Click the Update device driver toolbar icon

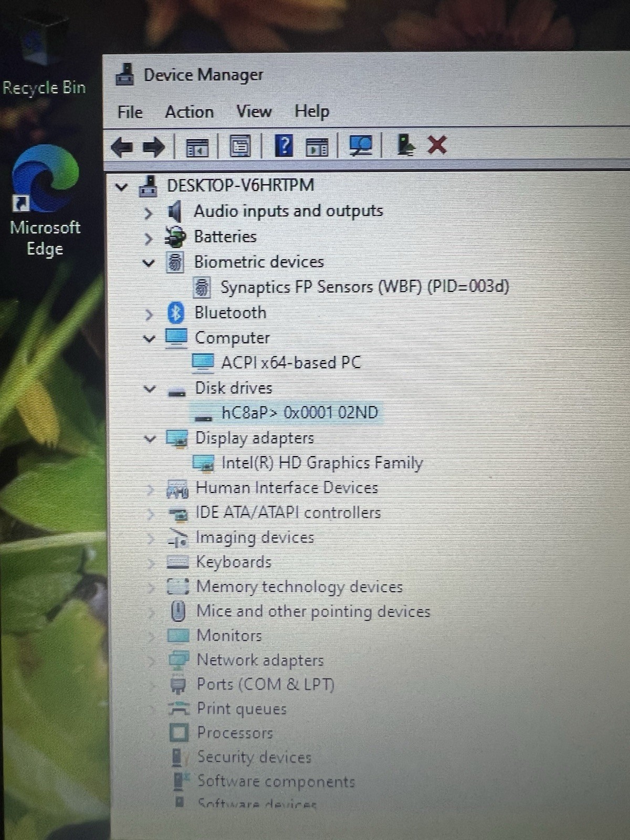click(x=405, y=144)
